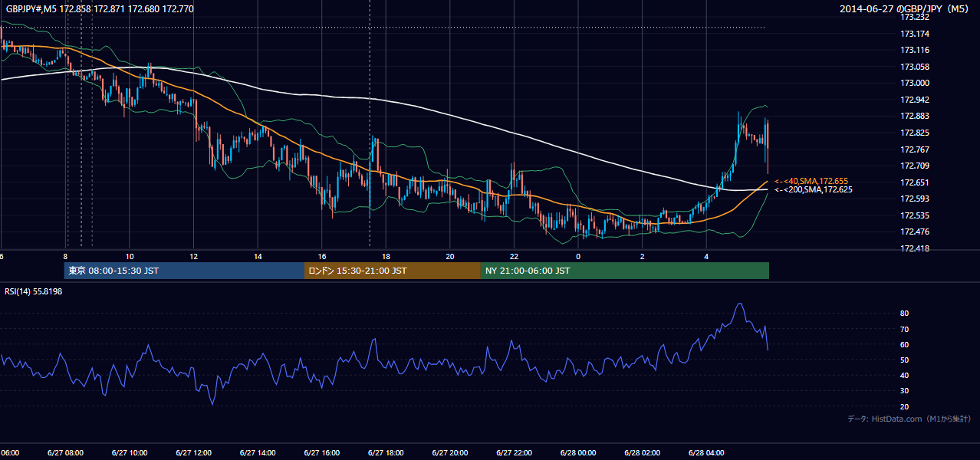Click the 6/27 14:00 bottom time label
Viewport: 980px width, 460px height.
coord(258,453)
